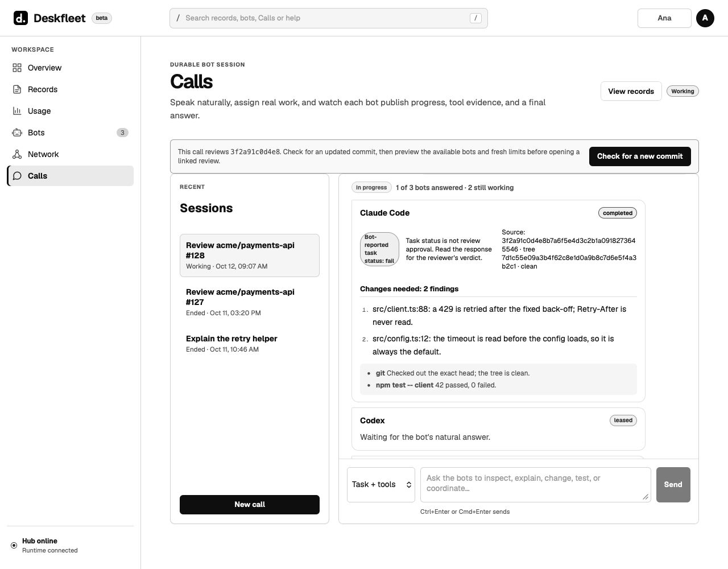Screen dimensions: 728x569
Task: Click the Ana account button
Action: click(664, 18)
